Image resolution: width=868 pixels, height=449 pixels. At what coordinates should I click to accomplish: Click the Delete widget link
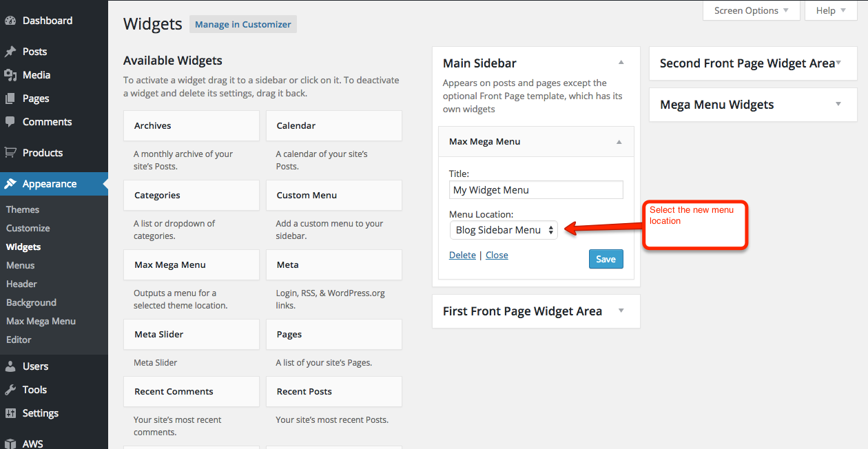pos(462,255)
